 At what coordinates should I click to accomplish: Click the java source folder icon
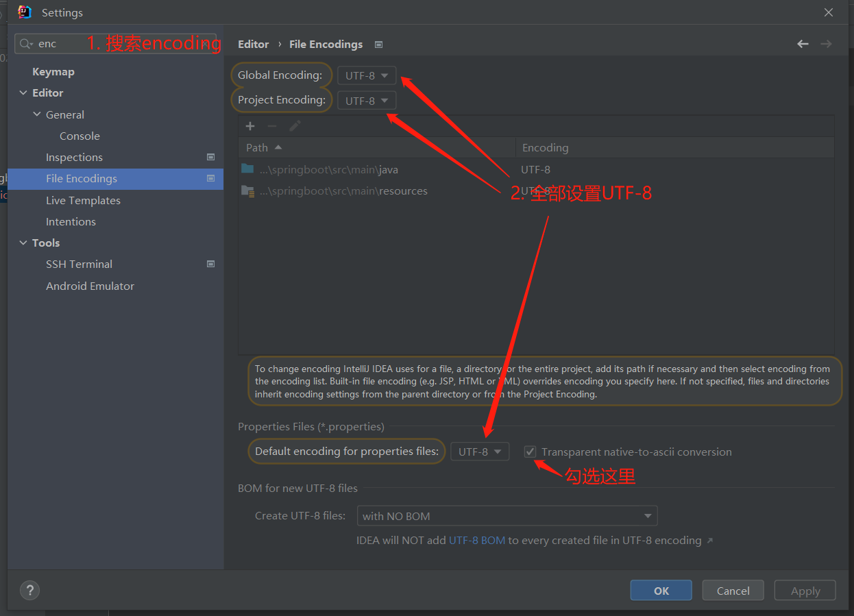tap(247, 169)
